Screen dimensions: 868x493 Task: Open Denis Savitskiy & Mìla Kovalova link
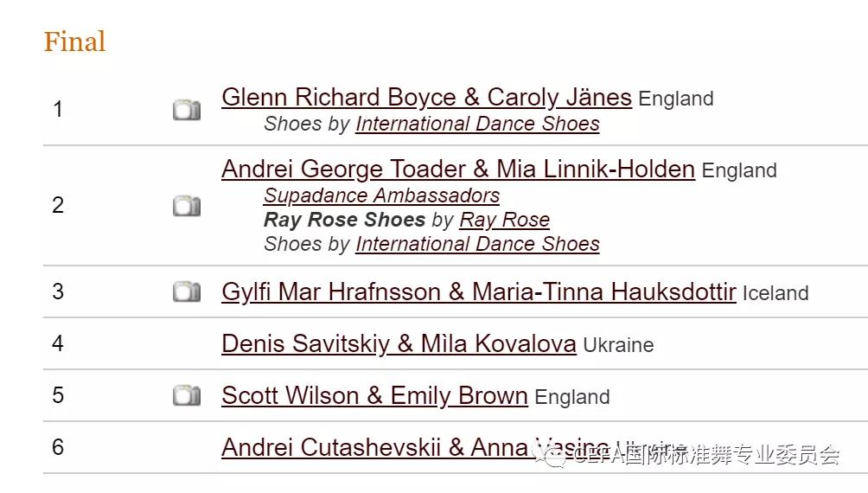tap(399, 343)
